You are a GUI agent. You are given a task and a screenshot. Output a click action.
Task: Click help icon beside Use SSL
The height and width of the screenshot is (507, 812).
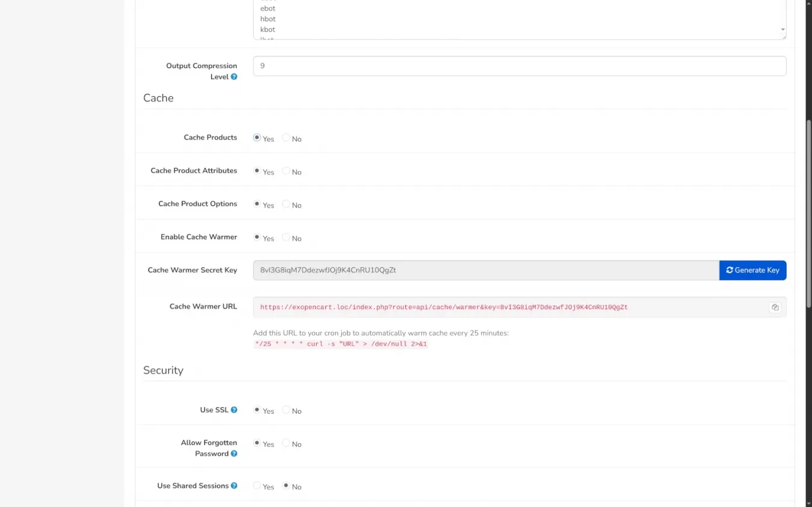point(234,410)
